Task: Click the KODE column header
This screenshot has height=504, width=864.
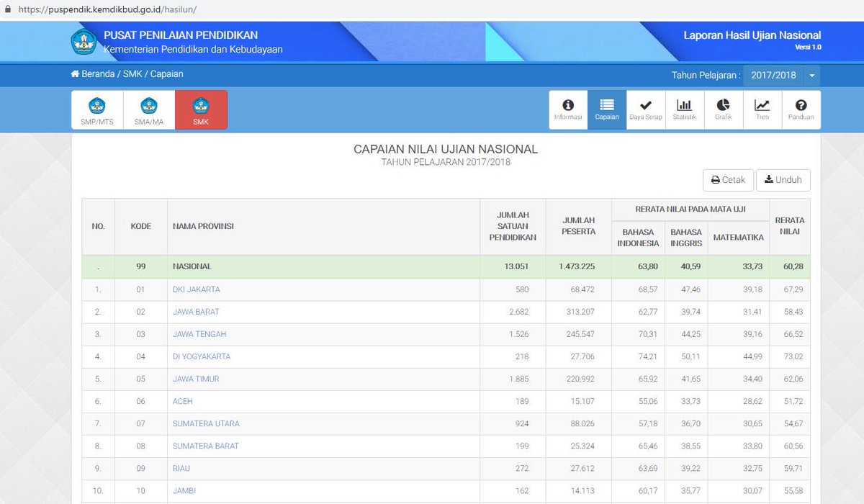Action: tap(141, 226)
